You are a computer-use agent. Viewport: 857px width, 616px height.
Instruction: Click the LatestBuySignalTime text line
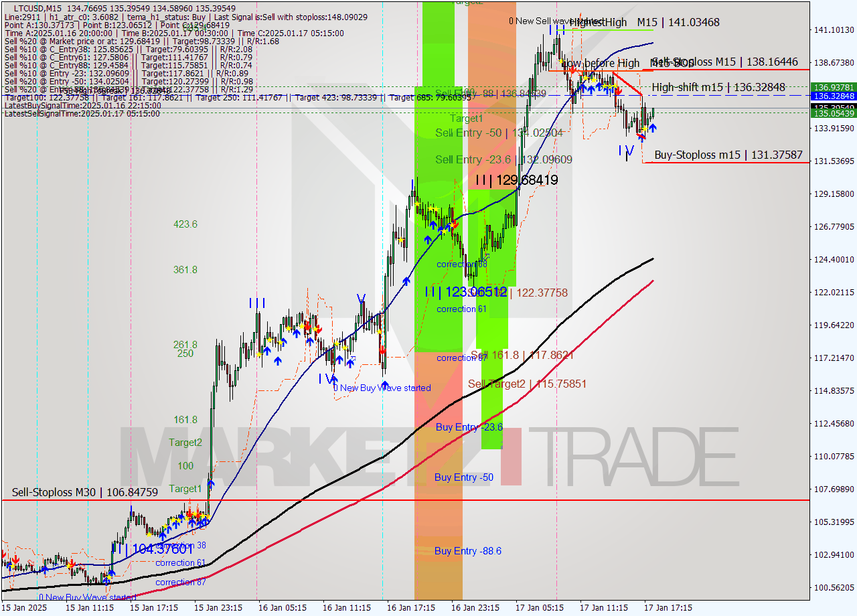82,105
